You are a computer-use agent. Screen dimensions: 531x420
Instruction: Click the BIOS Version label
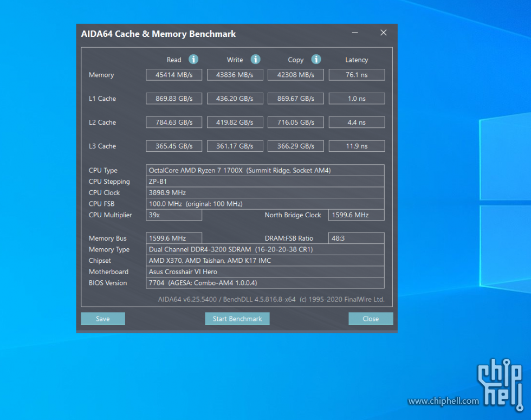108,283
